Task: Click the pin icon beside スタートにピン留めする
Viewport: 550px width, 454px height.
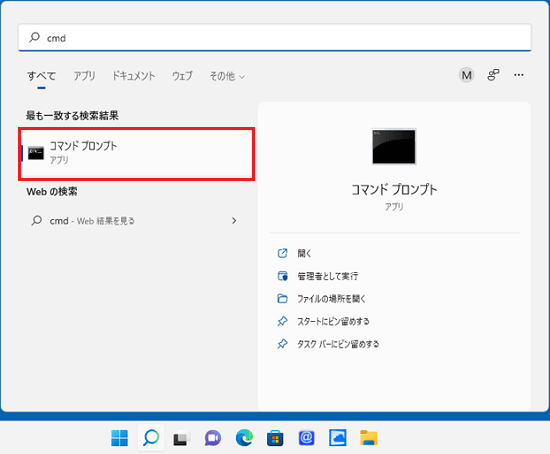Action: [x=282, y=321]
